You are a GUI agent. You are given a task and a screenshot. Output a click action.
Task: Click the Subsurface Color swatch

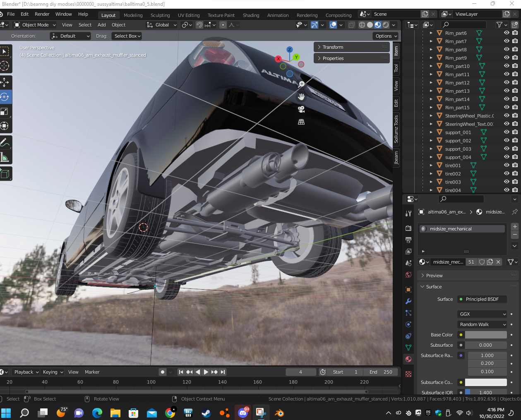[486, 382]
